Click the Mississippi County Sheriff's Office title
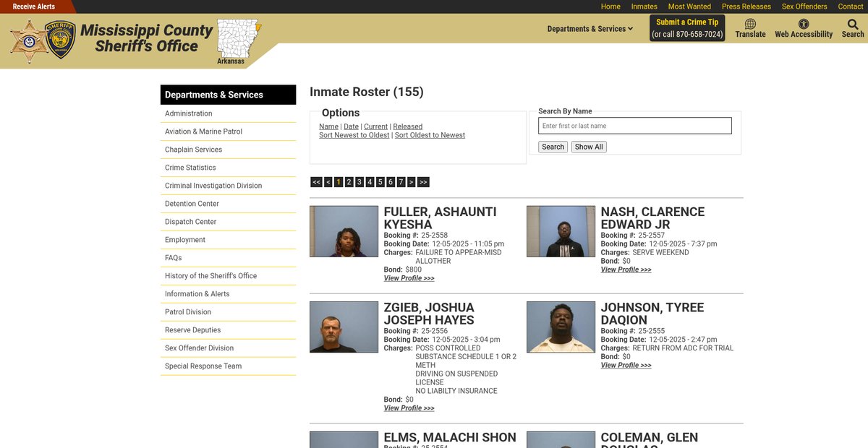 pos(146,38)
